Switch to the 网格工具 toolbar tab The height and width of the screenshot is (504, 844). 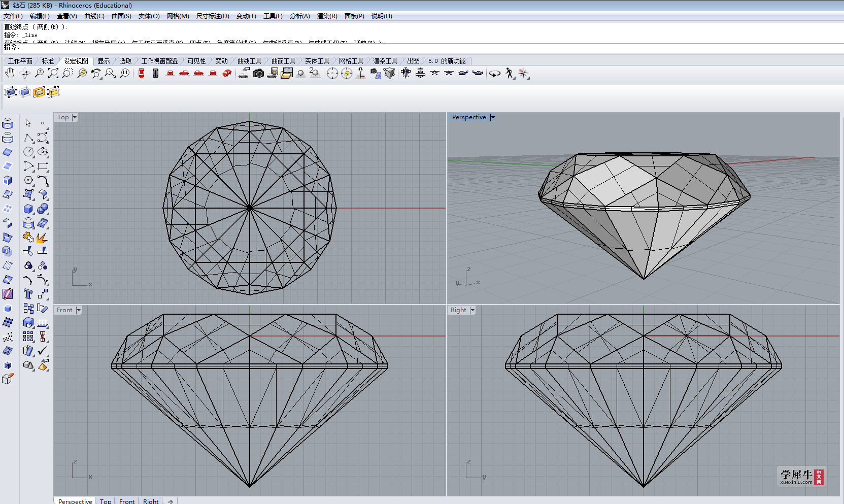[351, 61]
